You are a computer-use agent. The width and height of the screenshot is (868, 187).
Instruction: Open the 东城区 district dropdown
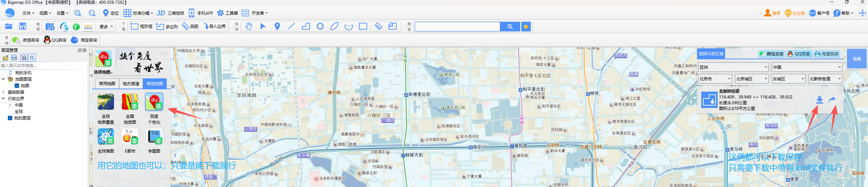(x=789, y=79)
